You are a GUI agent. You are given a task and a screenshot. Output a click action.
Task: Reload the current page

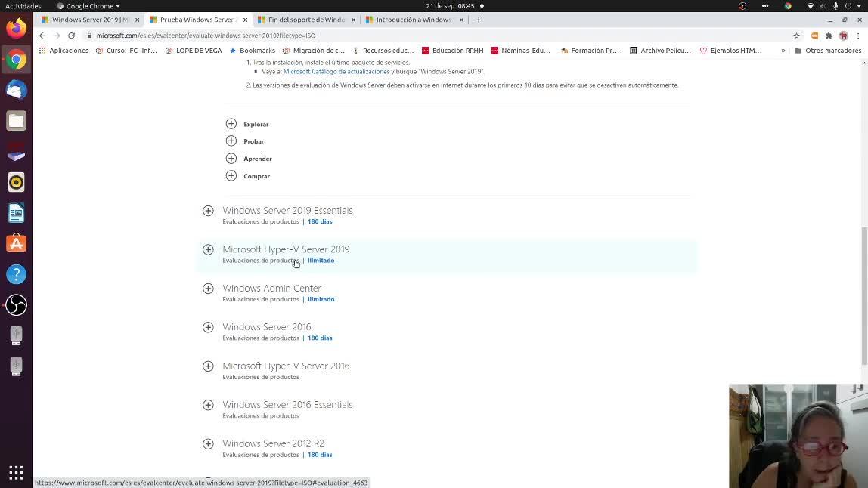pos(71,36)
